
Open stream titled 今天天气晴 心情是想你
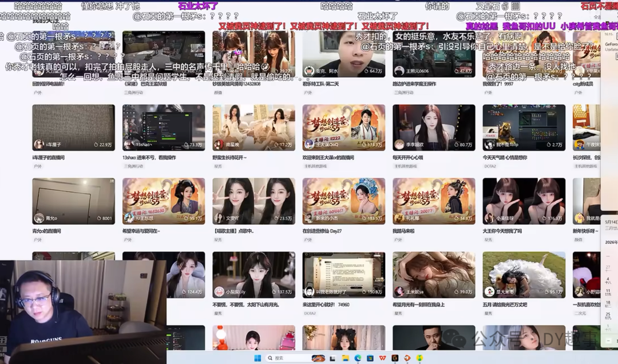pos(505,158)
